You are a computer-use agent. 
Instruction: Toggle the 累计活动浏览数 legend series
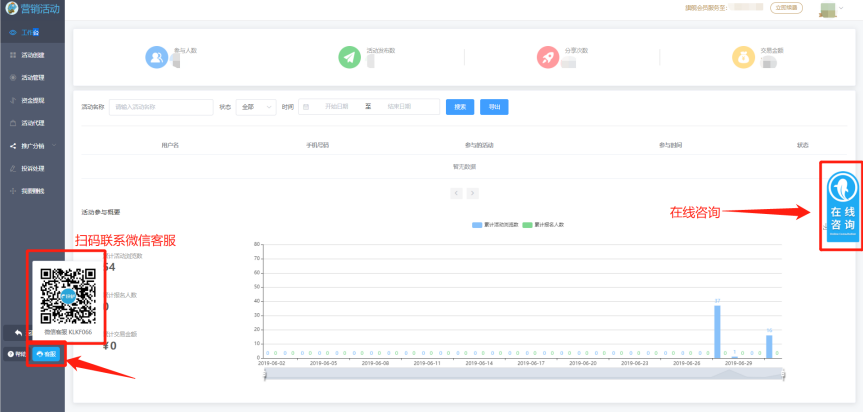coord(492,225)
